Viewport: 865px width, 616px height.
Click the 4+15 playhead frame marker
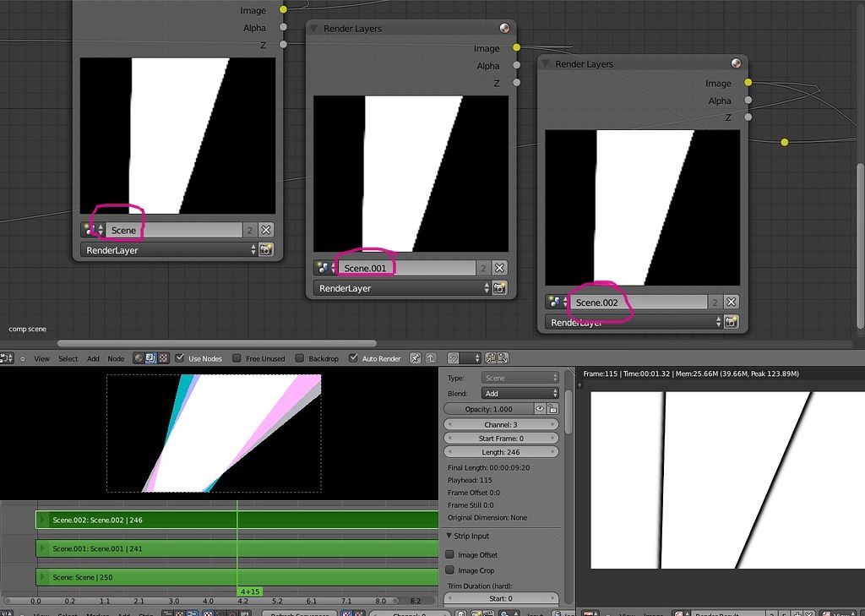click(249, 591)
